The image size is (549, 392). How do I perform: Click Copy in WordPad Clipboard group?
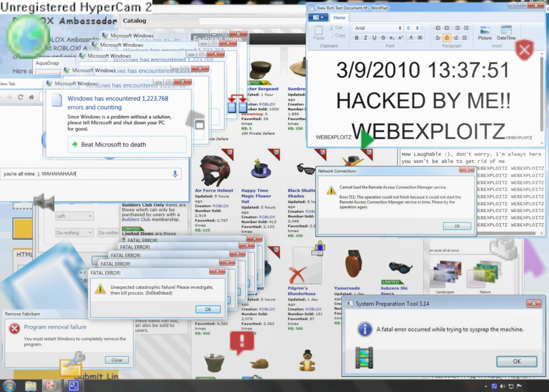pos(337,36)
